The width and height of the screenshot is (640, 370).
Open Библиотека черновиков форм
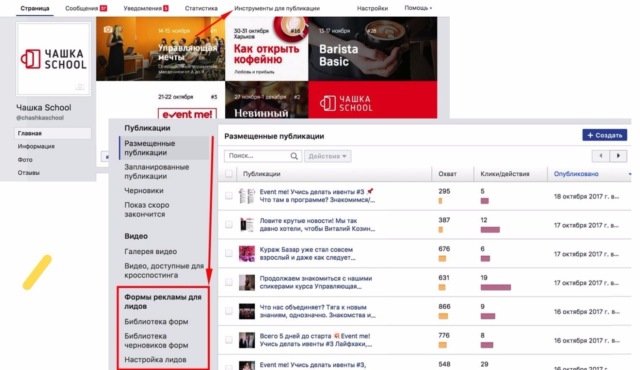tap(156, 341)
